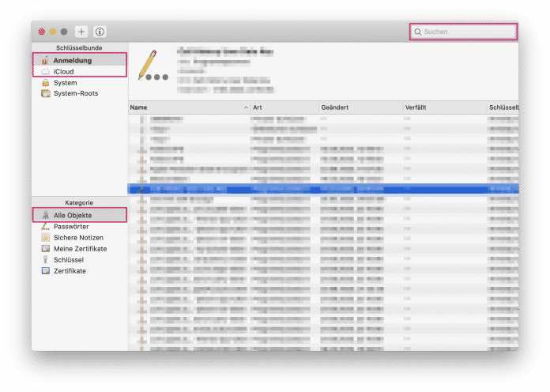Select the Anmeldung keychain
This screenshot has width=550, height=392.
point(72,60)
